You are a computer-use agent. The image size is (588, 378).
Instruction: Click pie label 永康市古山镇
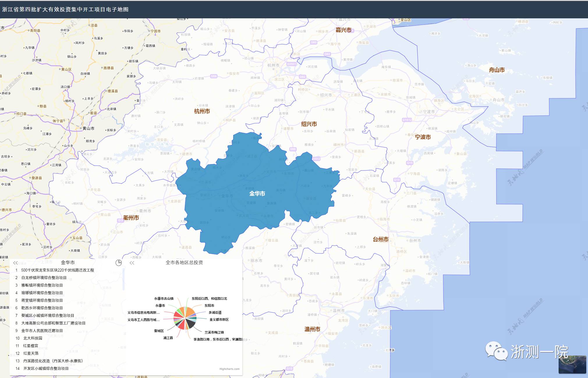click(164, 299)
